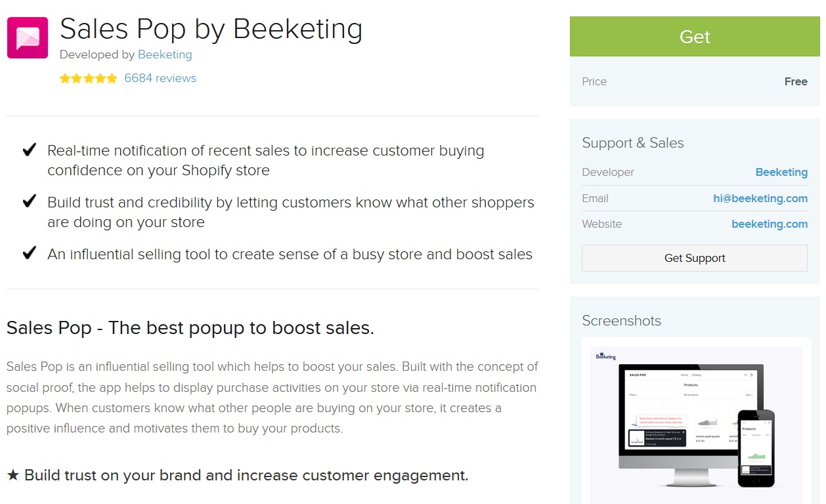Click the Free price label
826x504 pixels.
click(x=796, y=81)
